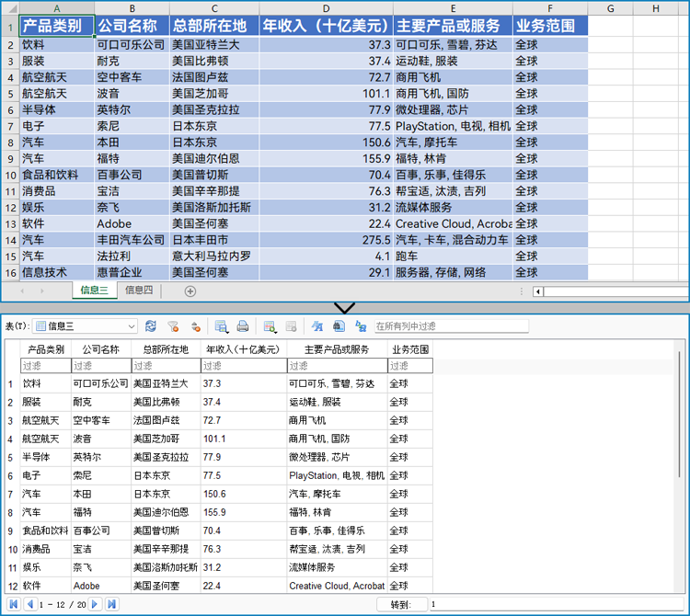
Task: Add a new sheet with the plus icon
Action: point(190,291)
